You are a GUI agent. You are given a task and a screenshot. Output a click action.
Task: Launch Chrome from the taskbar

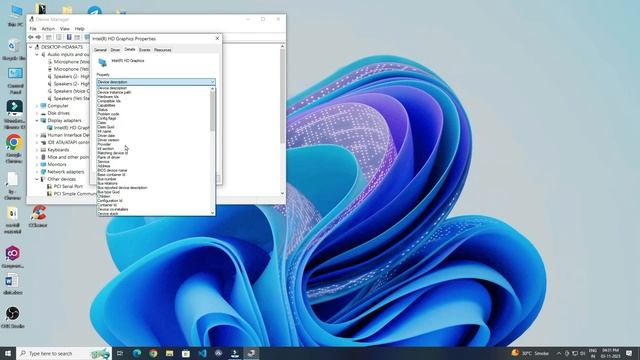tap(153, 353)
